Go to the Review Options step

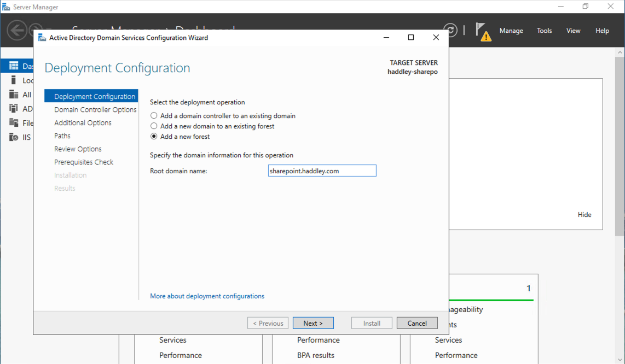click(78, 149)
